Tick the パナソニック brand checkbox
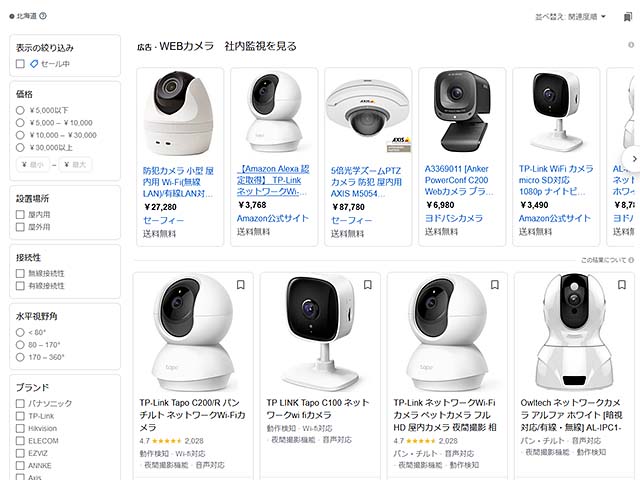This screenshot has width=640, height=480. tap(20, 403)
